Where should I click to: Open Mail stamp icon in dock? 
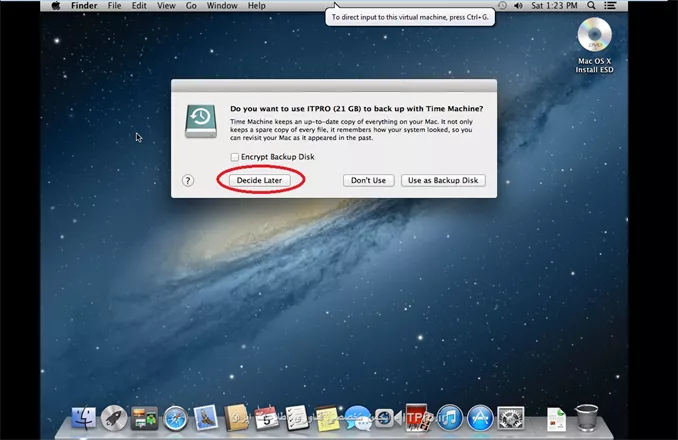pos(205,418)
